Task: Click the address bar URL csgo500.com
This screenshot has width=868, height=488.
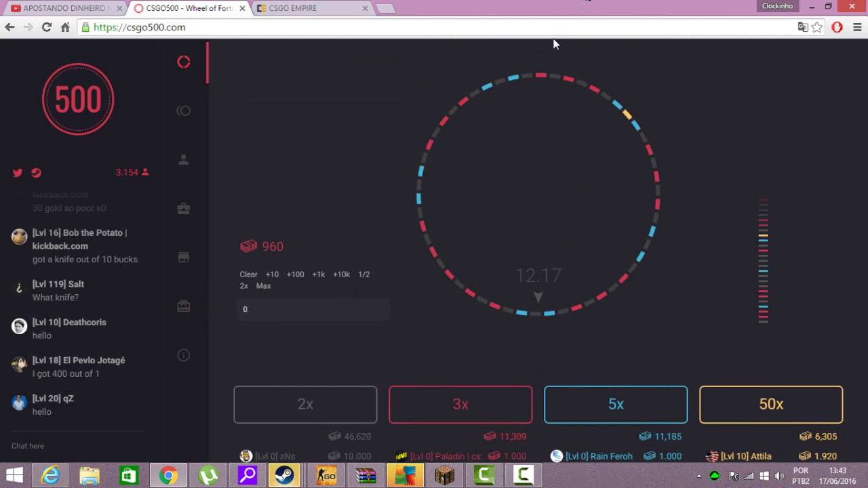Action: point(139,27)
